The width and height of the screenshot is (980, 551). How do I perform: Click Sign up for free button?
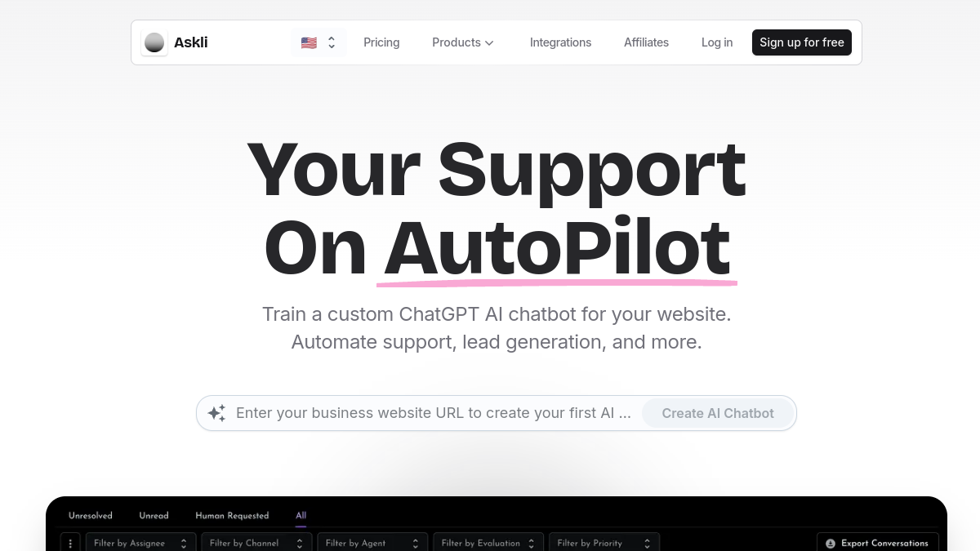click(802, 42)
